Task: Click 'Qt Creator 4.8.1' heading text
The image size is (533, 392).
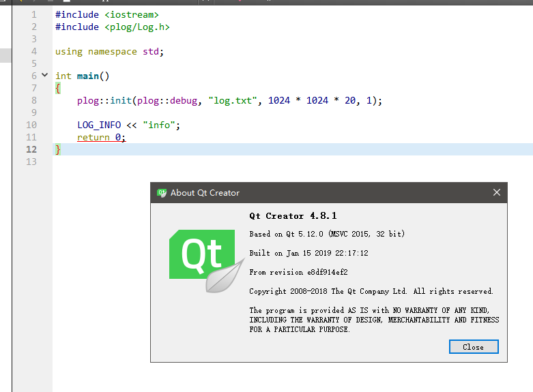Action: point(293,216)
